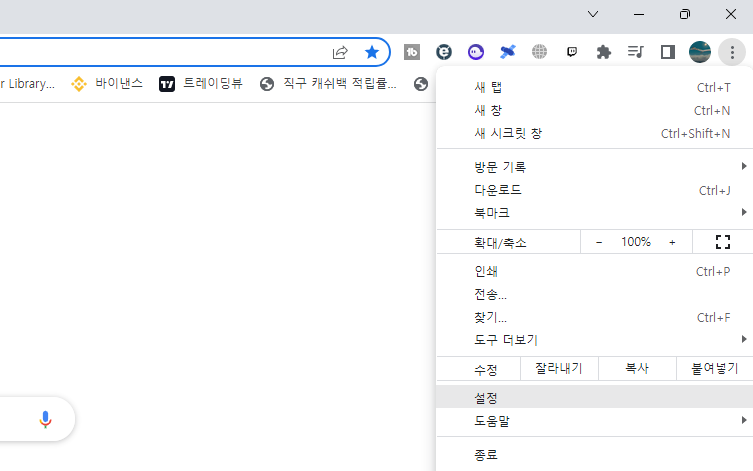753x471 pixels.
Task: Select 인쇄 menu item
Action: 595,271
